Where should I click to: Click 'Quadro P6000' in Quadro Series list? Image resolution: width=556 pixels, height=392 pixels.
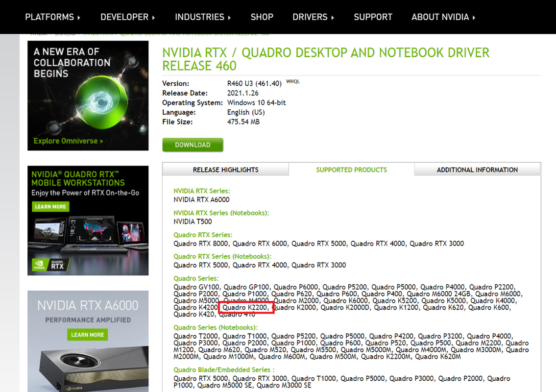click(x=296, y=287)
